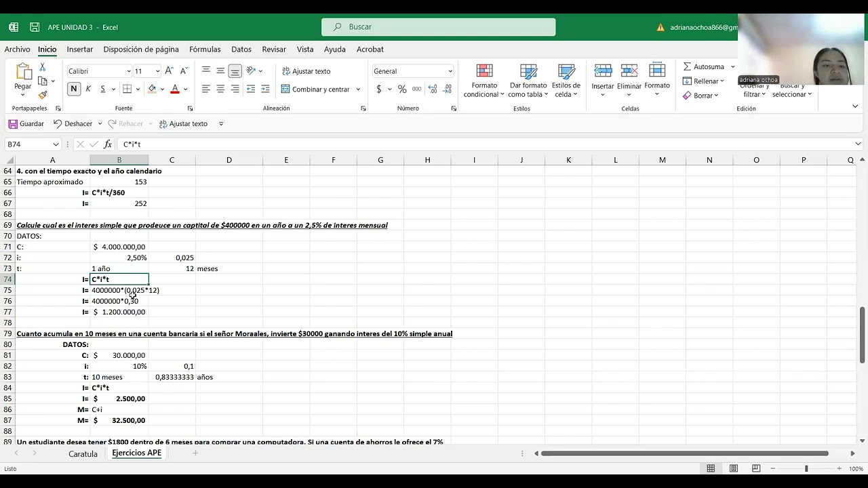Toggle Underline (S) formatting
This screenshot has height=488, width=868.
coord(103,89)
